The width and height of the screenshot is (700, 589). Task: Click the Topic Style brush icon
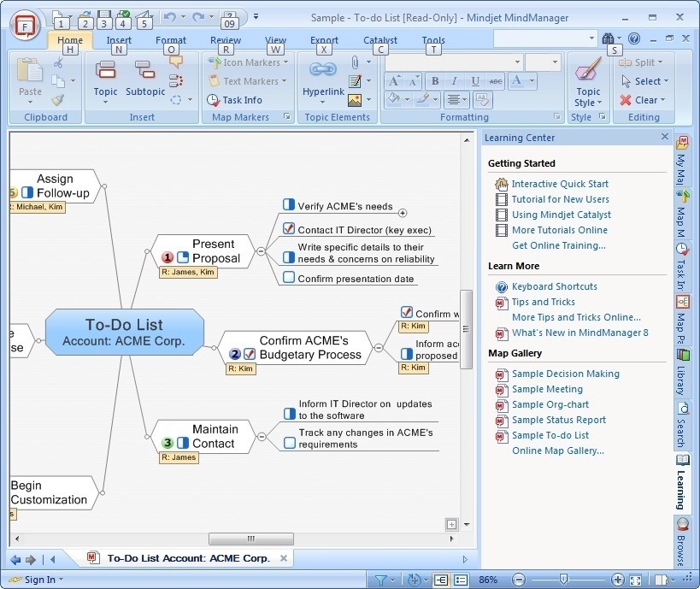588,69
